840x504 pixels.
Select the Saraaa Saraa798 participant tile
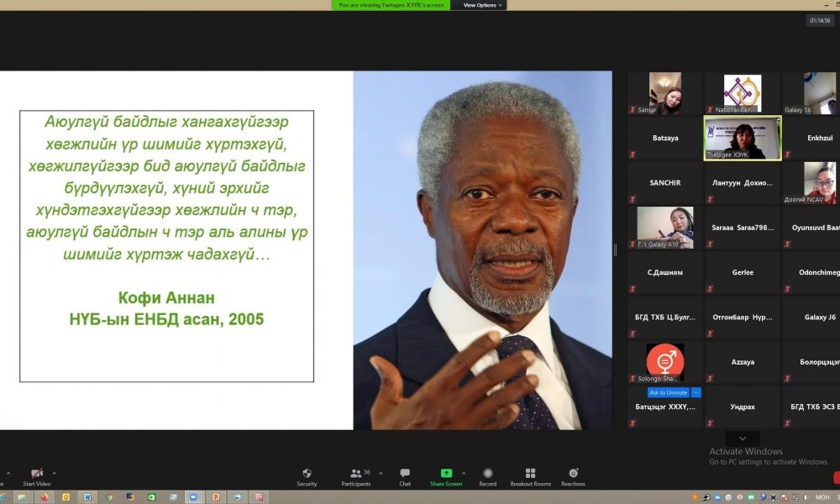coord(743,228)
